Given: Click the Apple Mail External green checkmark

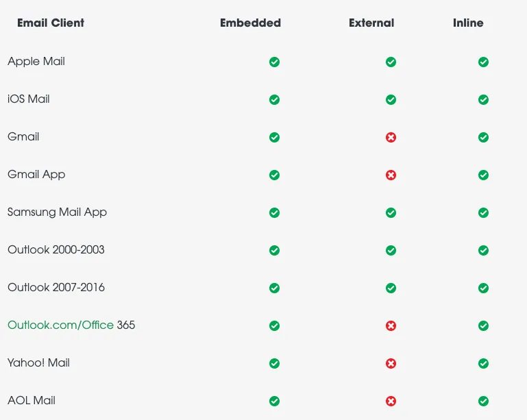Looking at the screenshot, I should (391, 62).
